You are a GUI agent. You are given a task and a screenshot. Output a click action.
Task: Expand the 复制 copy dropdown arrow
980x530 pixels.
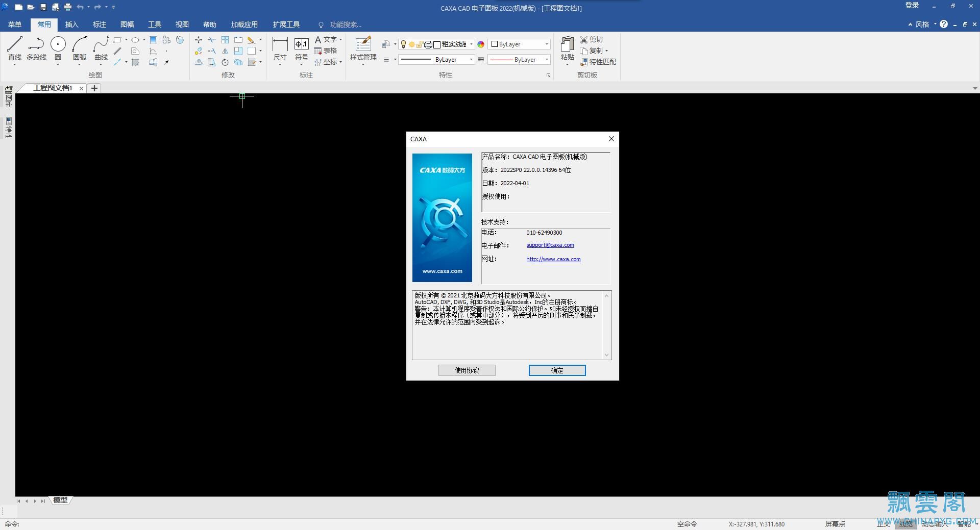click(x=606, y=51)
